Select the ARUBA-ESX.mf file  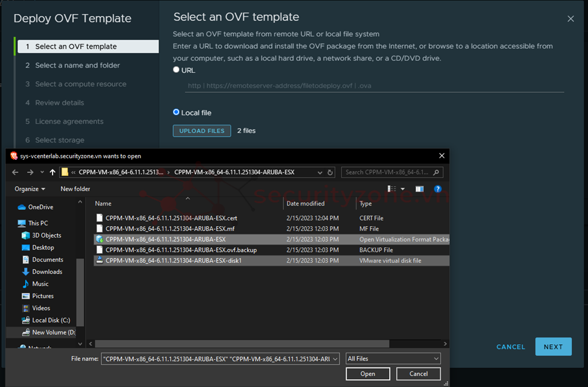point(271,228)
